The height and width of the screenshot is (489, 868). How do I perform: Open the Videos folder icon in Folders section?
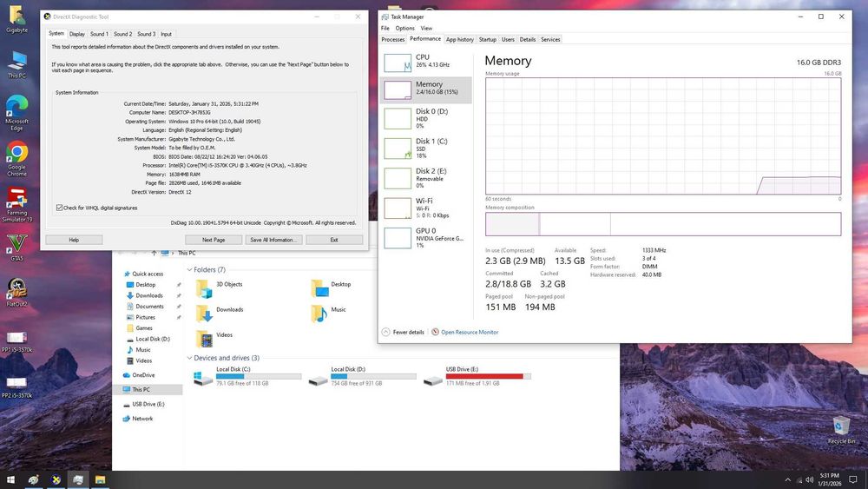[204, 339]
